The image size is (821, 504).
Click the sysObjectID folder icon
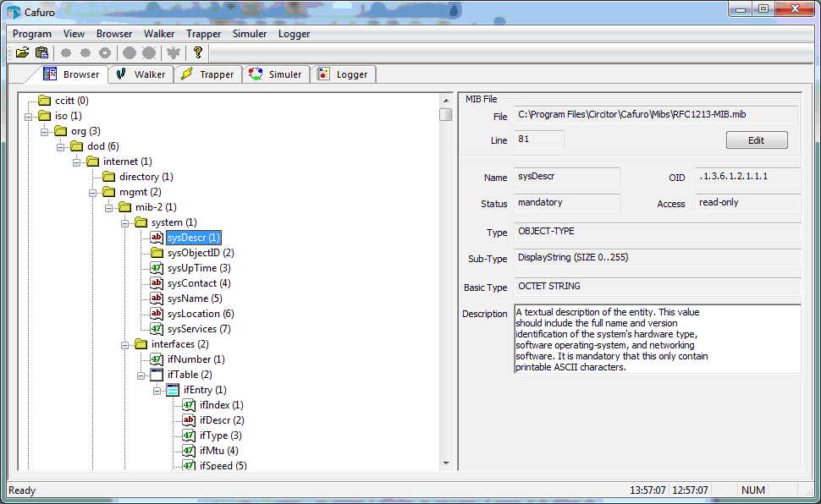[x=157, y=253]
